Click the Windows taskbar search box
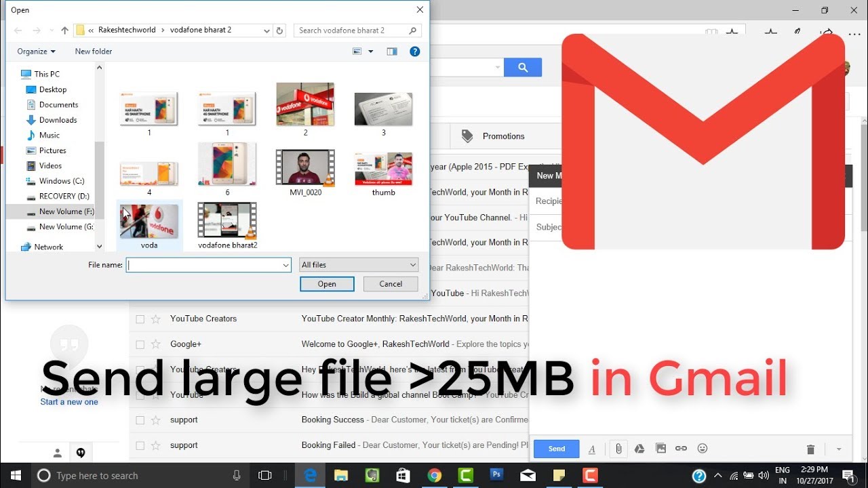The width and height of the screenshot is (868, 488). click(x=140, y=476)
